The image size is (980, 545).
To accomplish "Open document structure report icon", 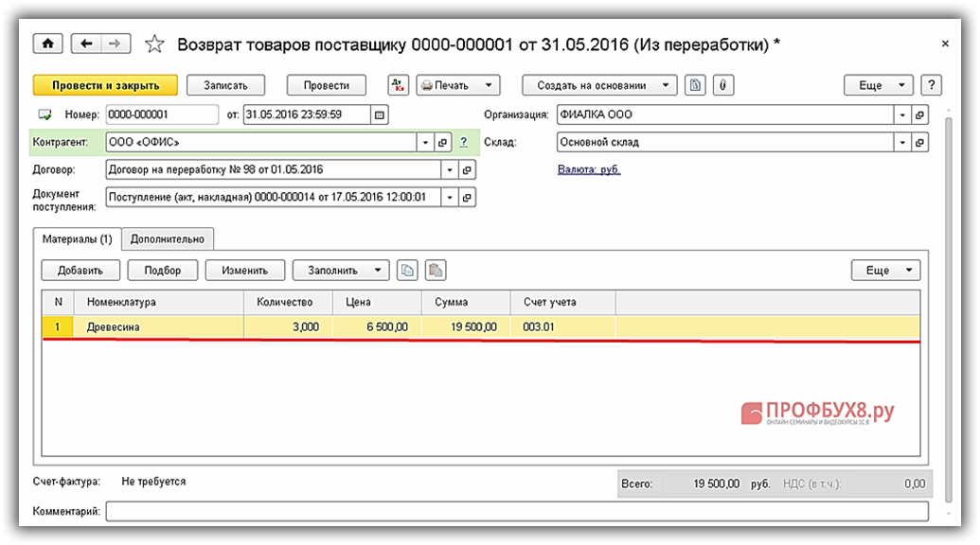I will 695,85.
